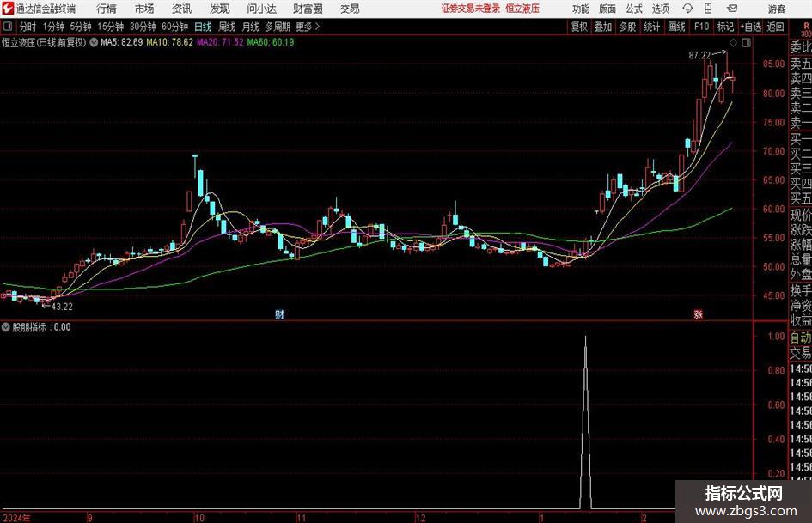
Task: Expand the main chart indicator dropdown circle
Action: coord(94,42)
